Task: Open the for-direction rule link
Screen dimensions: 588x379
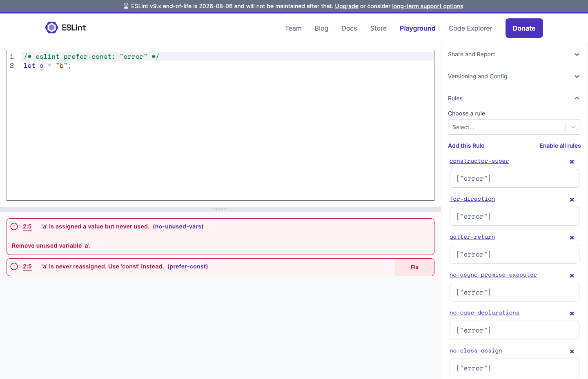Action: click(472, 199)
